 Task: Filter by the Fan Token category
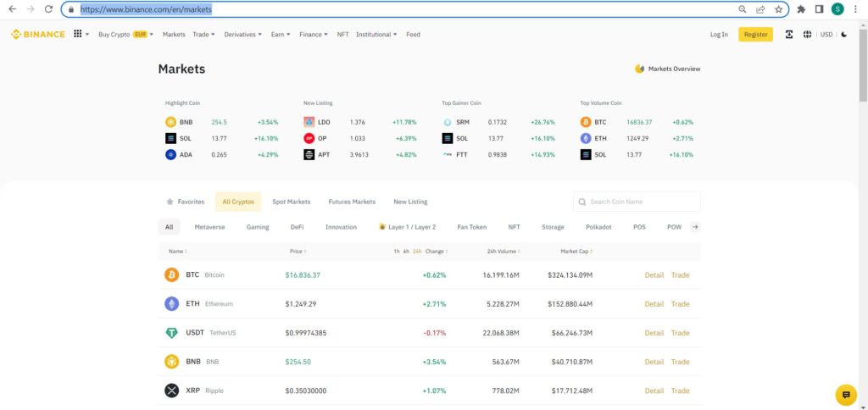pyautogui.click(x=471, y=227)
